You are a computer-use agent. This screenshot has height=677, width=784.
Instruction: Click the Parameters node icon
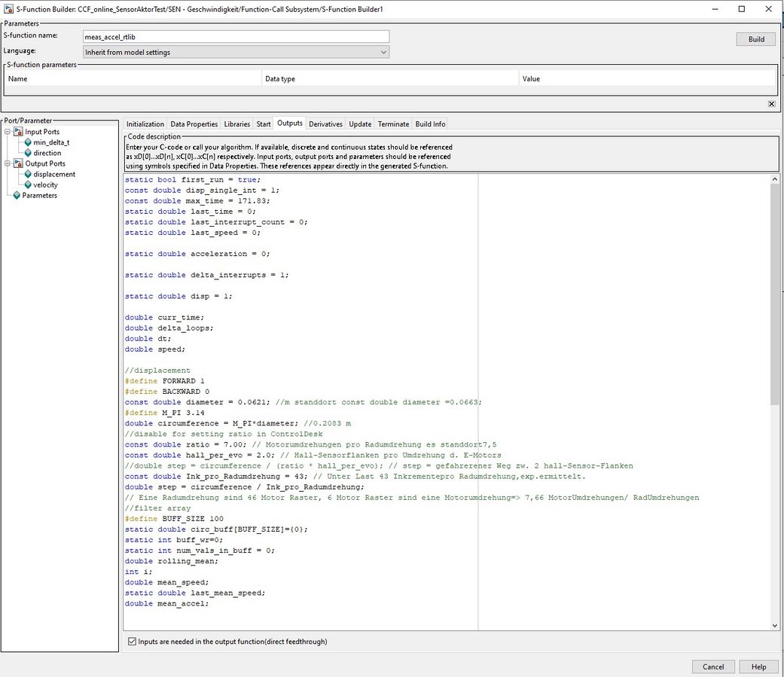click(17, 195)
